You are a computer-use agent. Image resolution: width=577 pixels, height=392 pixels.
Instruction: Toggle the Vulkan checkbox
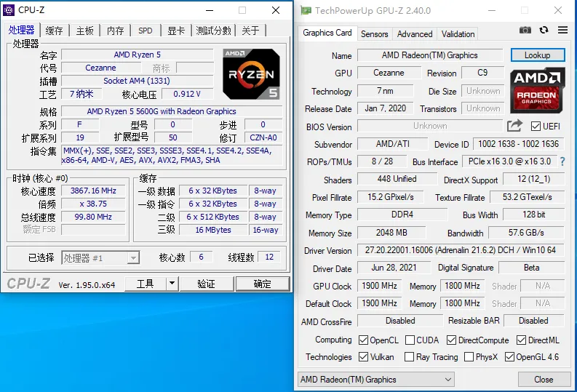pyautogui.click(x=363, y=356)
